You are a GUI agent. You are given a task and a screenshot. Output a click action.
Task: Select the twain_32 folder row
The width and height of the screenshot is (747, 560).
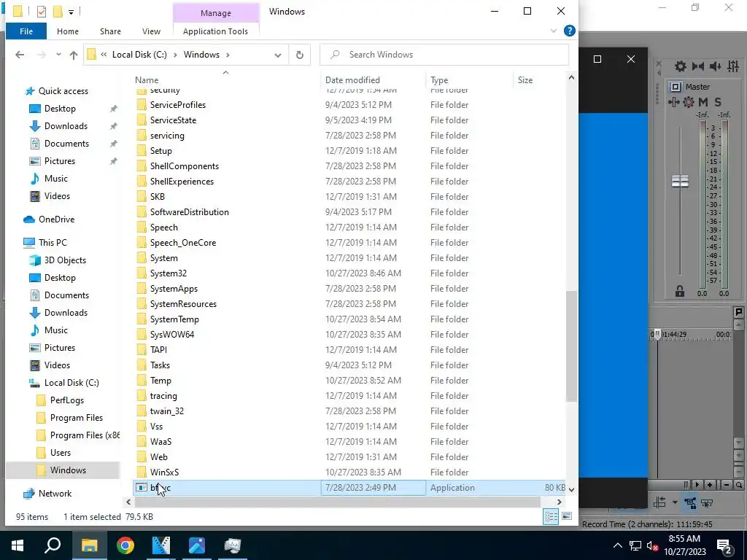tap(349, 411)
